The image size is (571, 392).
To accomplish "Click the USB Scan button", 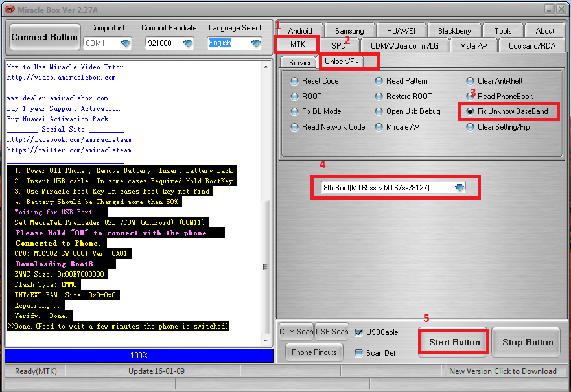I will (332, 332).
